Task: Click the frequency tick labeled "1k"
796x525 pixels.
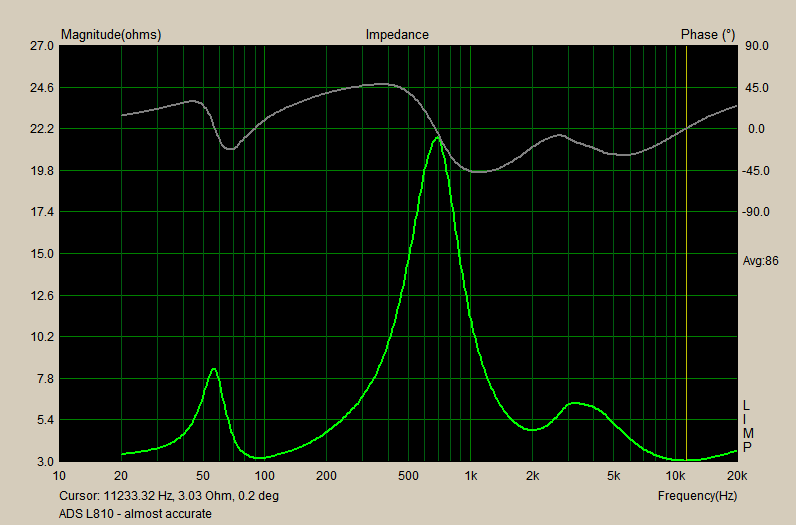Action: click(471, 476)
